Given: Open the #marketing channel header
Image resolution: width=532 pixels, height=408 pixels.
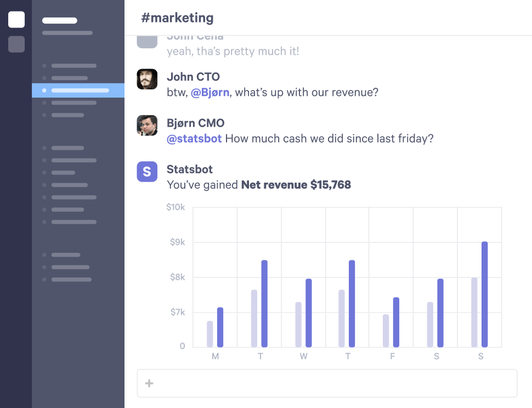Looking at the screenshot, I should coord(177,18).
